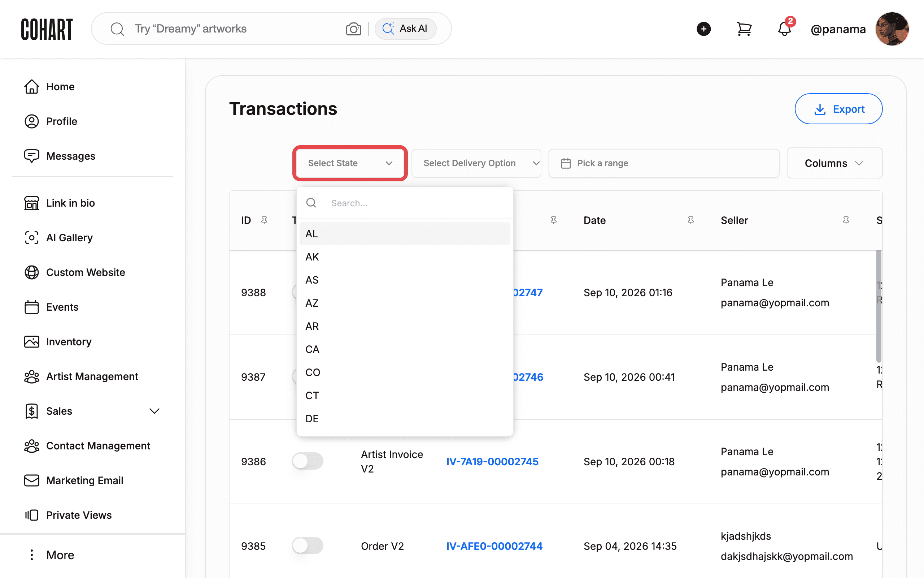Choose CO in state list
This screenshot has width=924, height=578.
point(405,372)
